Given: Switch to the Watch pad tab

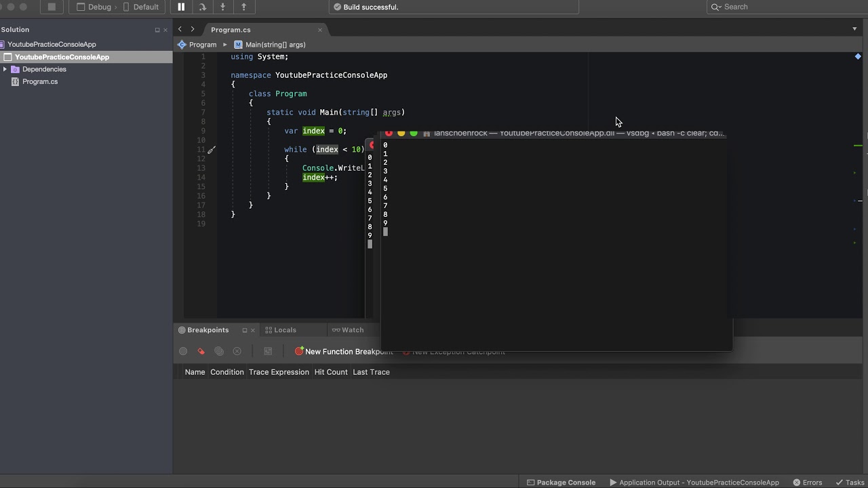Looking at the screenshot, I should 348,330.
